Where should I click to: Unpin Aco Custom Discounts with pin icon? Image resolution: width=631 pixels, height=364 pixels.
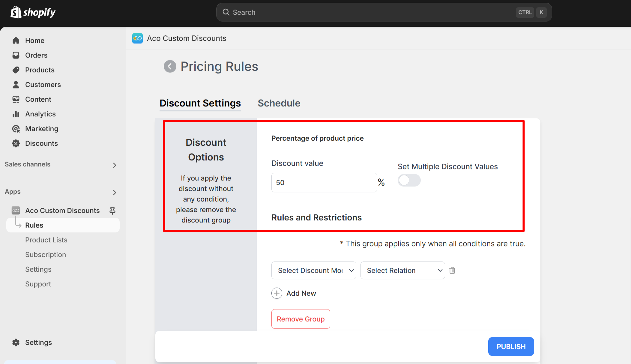click(112, 210)
